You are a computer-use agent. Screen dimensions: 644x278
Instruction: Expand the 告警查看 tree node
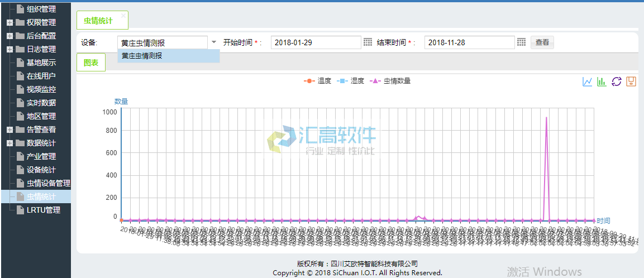pos(10,130)
